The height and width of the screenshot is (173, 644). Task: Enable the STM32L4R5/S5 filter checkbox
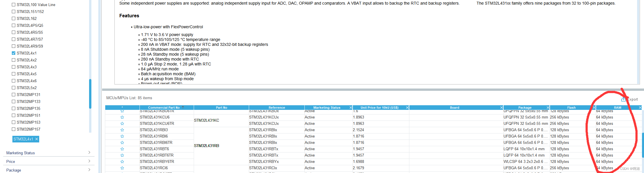[x=14, y=32]
